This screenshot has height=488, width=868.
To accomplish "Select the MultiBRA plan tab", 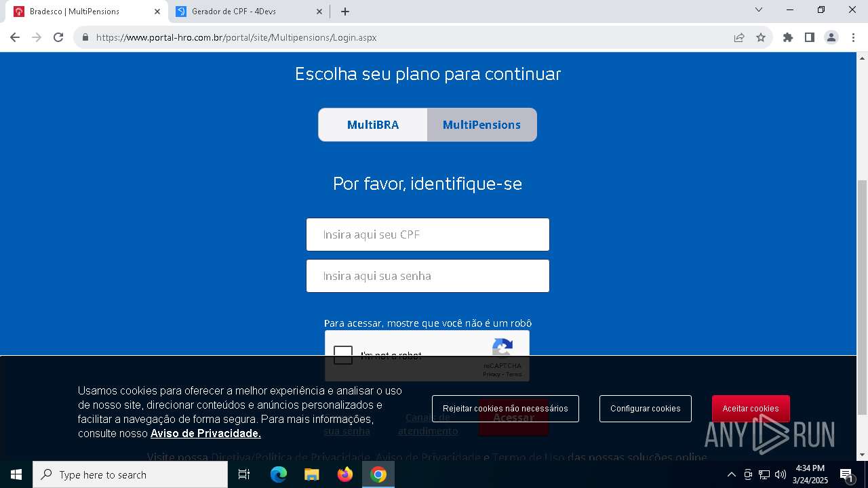I will 373,125.
